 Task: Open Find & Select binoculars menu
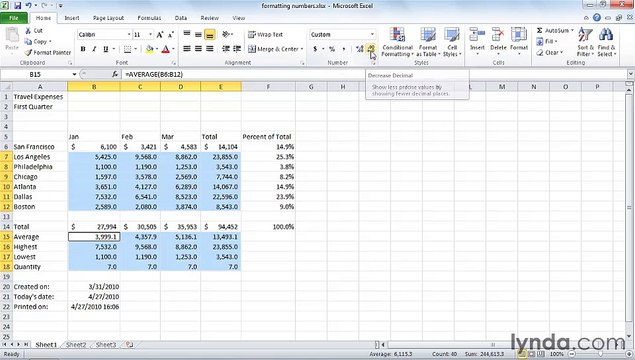(606, 42)
